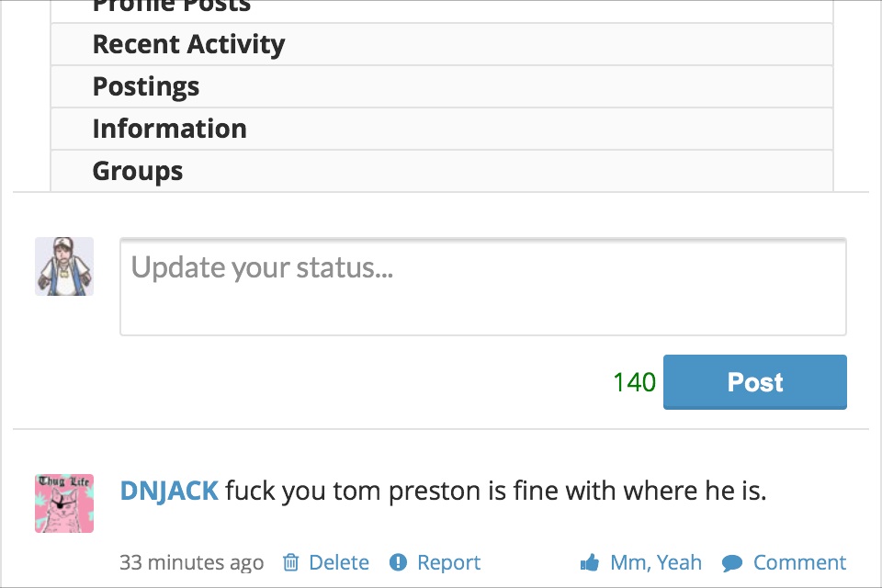Click the speech bubble comment icon
The image size is (882, 588).
(732, 562)
